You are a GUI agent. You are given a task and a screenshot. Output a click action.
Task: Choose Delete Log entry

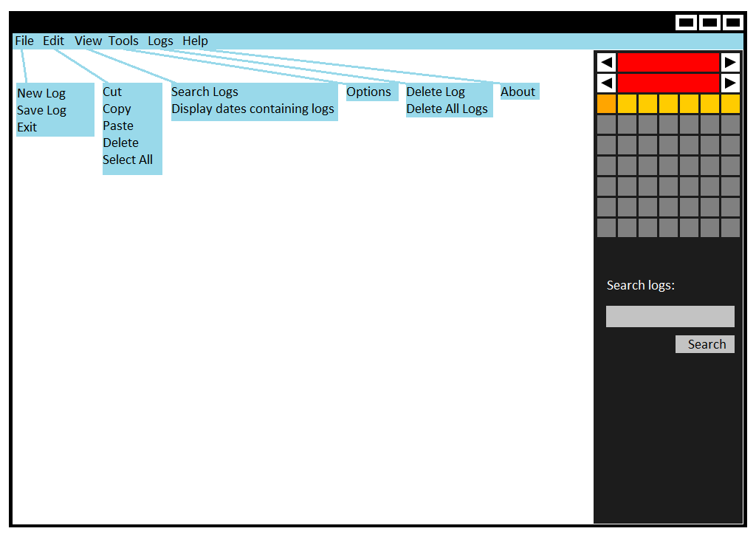(x=436, y=92)
